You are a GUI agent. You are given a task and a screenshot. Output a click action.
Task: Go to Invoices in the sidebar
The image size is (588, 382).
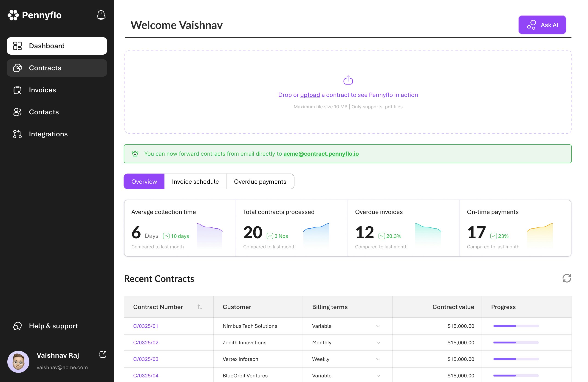click(42, 90)
